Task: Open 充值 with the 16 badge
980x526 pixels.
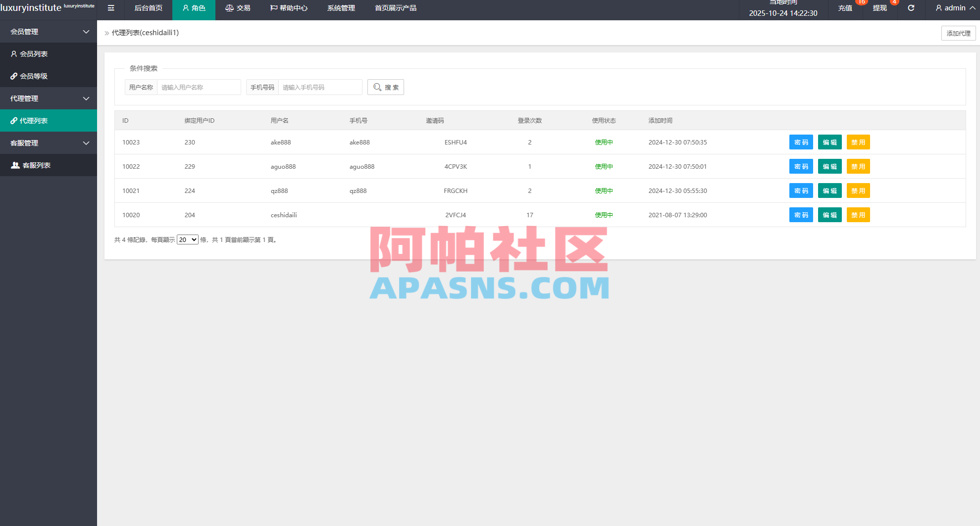Action: [x=845, y=8]
